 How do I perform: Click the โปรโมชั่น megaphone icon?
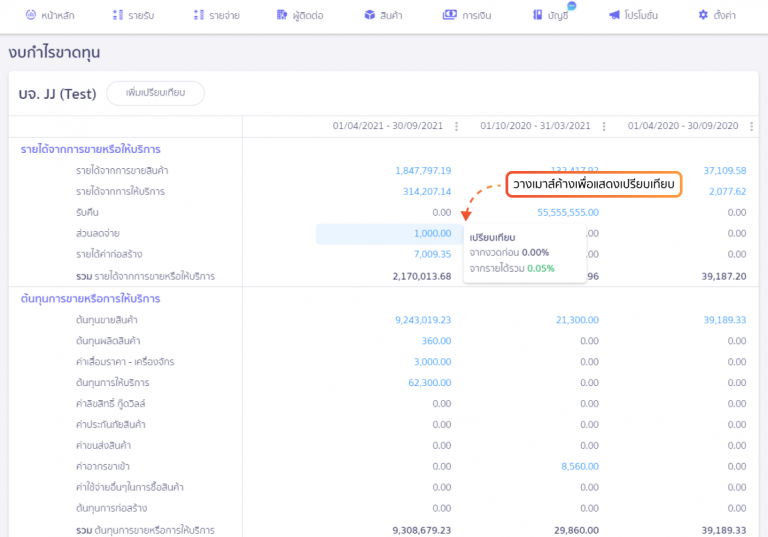pos(614,16)
